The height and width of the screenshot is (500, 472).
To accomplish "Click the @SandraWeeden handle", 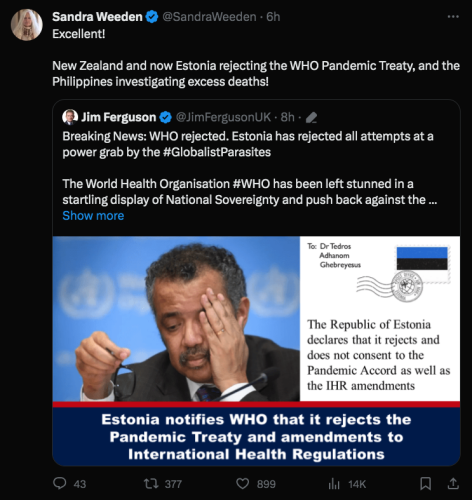I will 209,17.
